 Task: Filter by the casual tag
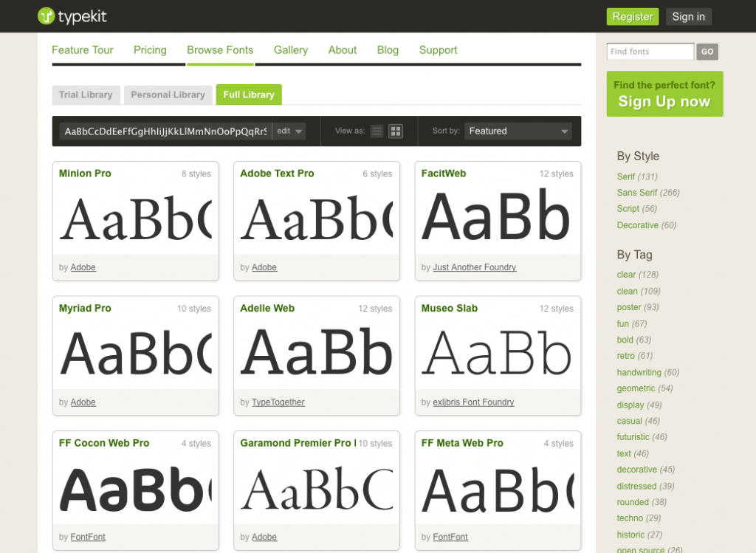[x=629, y=421]
